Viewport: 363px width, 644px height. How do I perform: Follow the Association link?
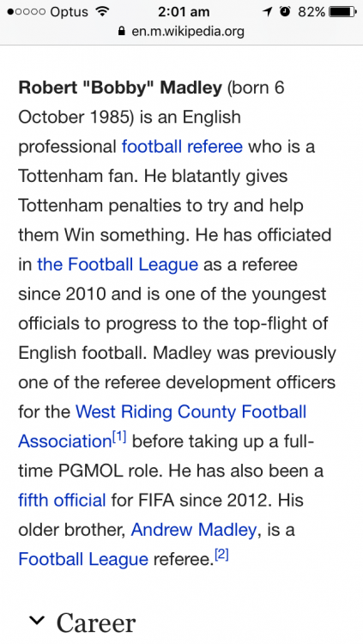[x=65, y=441]
